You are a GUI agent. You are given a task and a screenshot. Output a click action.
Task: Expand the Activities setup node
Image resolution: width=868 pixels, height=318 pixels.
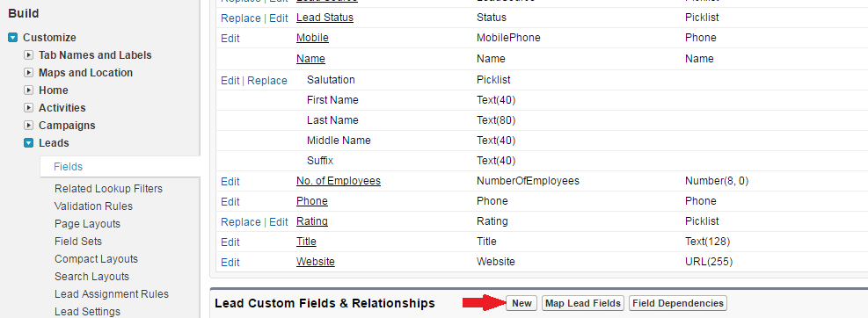point(29,108)
